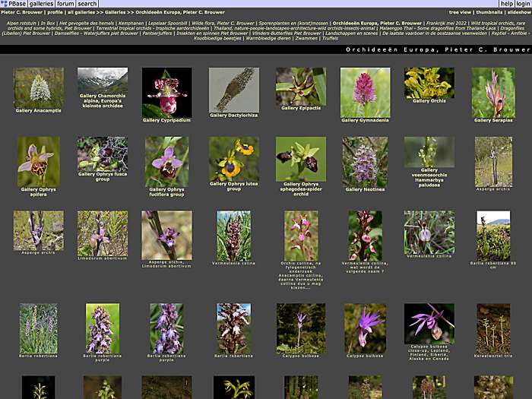Image resolution: width=532 pixels, height=399 pixels.
Task: Open the Orchis collina fylogenetisch photo
Action: 301,236
